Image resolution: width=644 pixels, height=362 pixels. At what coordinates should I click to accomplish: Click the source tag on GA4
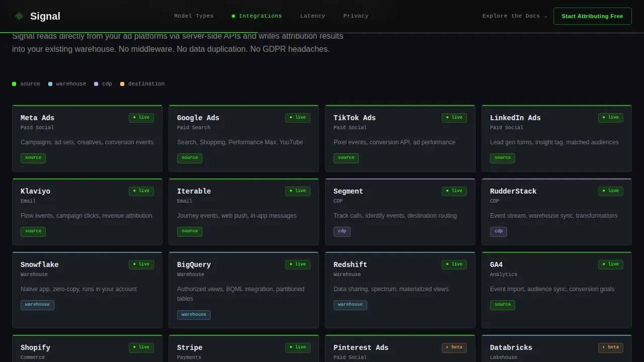coord(503,305)
